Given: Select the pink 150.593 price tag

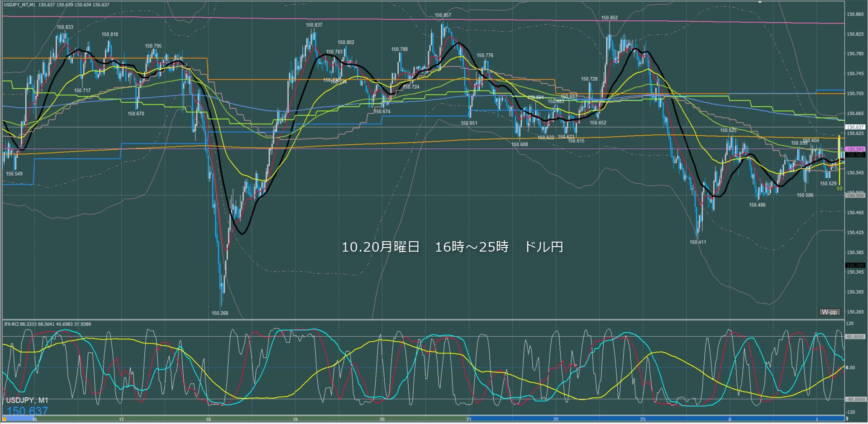Looking at the screenshot, I should click(x=855, y=149).
